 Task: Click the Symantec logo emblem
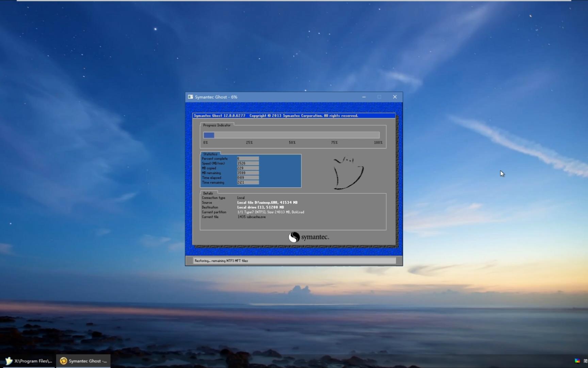(294, 237)
